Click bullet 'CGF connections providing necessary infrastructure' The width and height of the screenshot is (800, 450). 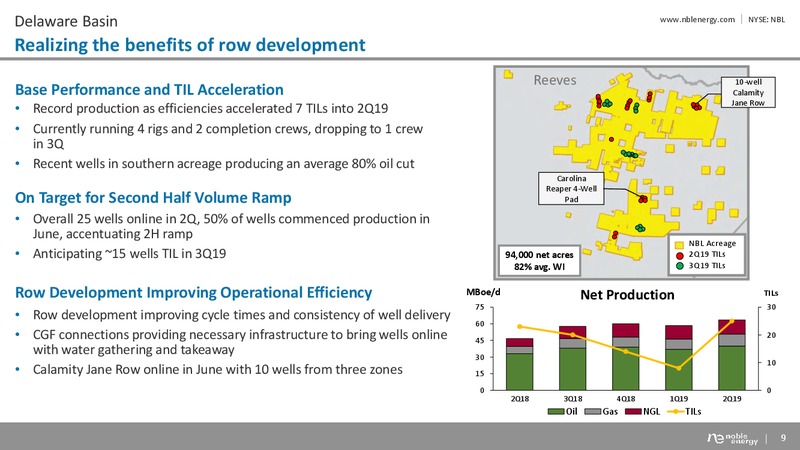[240, 342]
